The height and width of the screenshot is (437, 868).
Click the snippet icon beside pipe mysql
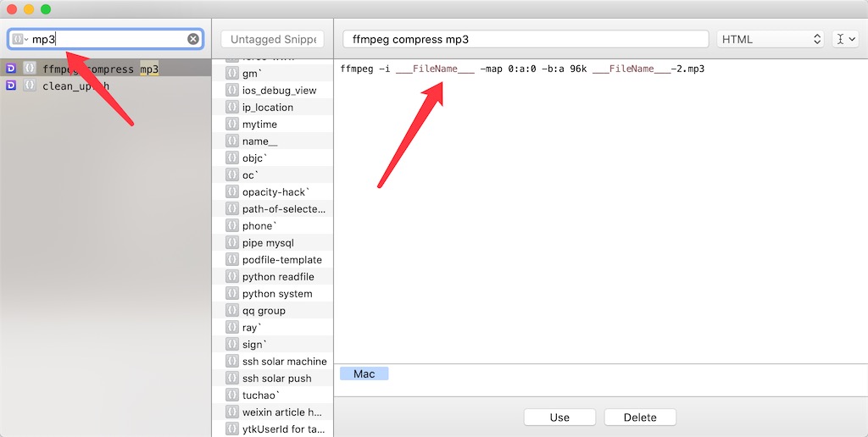(231, 243)
